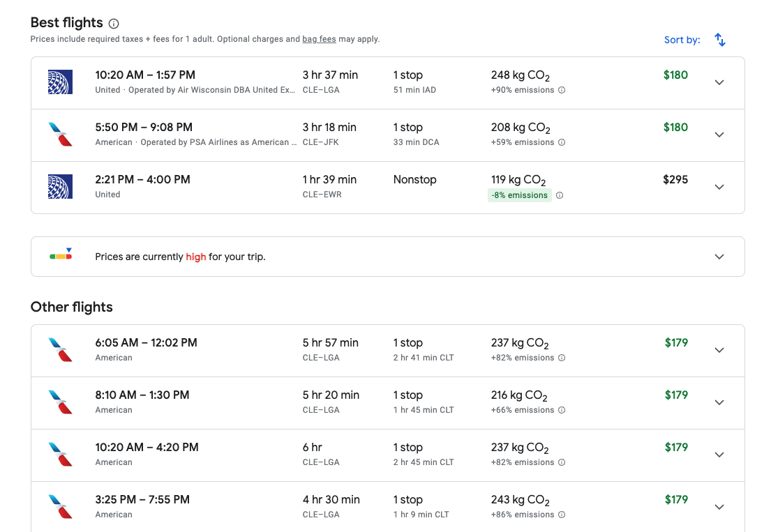Screen dimensions: 771x532
Task: Select the 5:50 PM – 9:08 PM flight row
Action: tap(349, 135)
